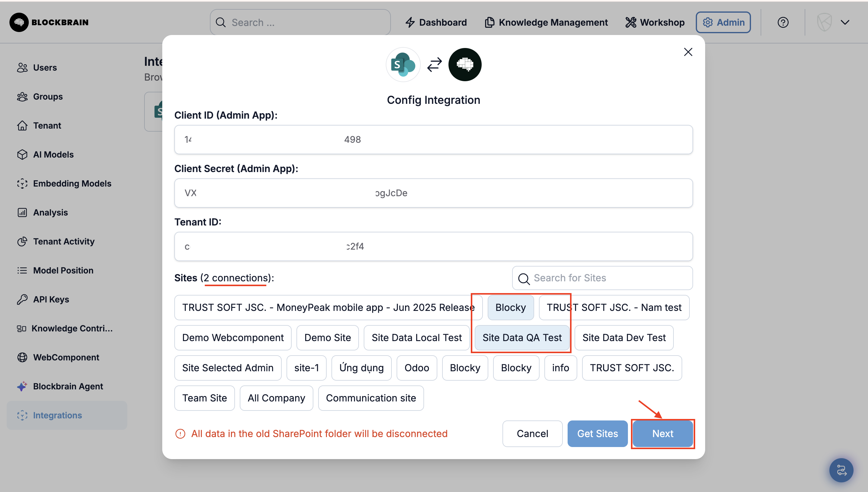Click the WebComponent globe icon
The width and height of the screenshot is (868, 492).
(x=22, y=357)
